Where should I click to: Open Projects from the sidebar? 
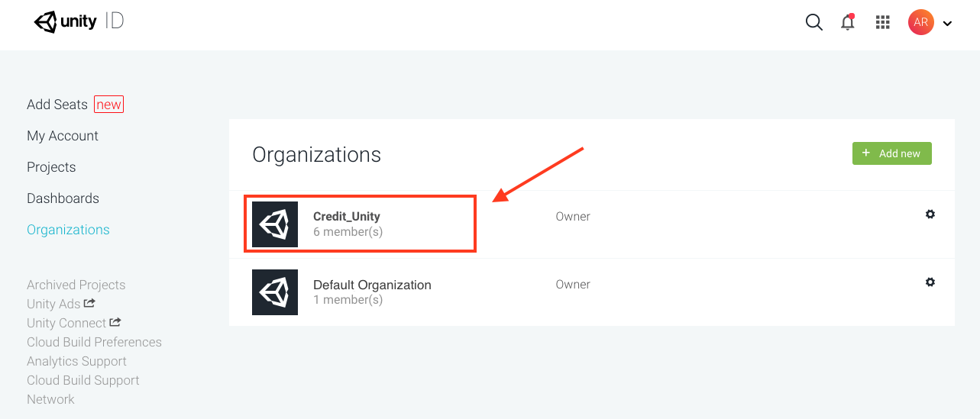[x=51, y=167]
